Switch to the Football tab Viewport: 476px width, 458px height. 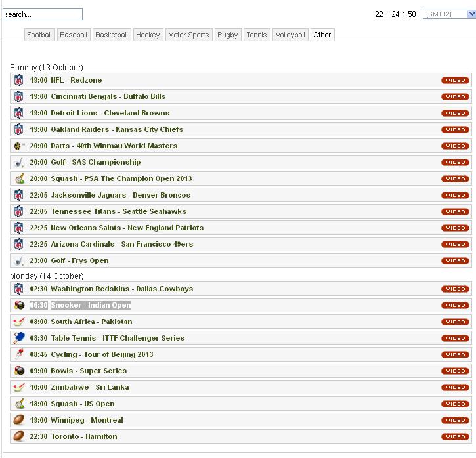(x=39, y=35)
